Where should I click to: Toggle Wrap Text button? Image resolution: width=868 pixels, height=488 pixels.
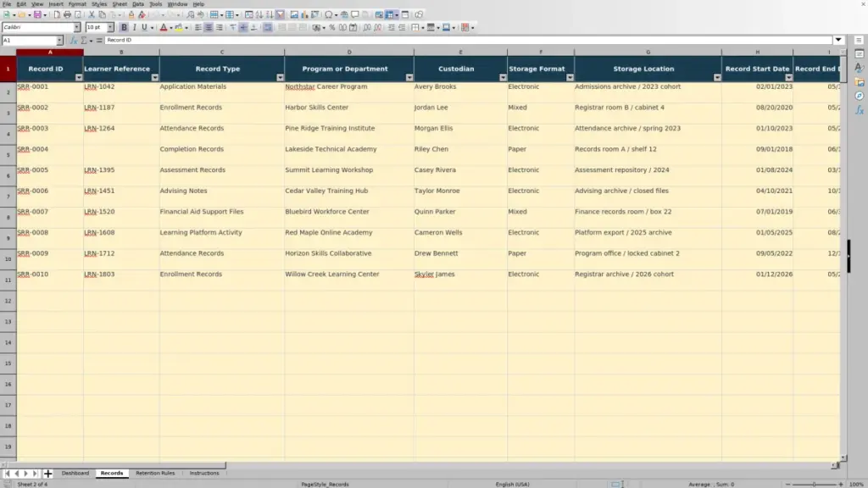267,27
